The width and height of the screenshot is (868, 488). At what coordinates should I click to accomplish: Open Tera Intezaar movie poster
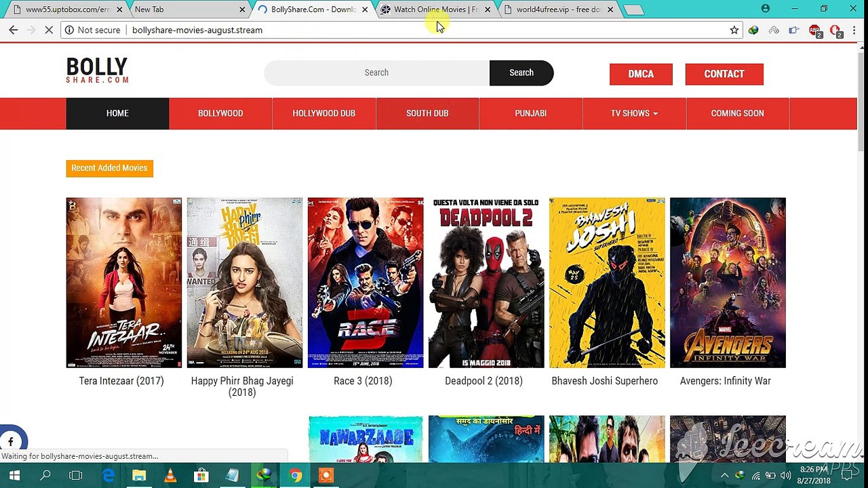[124, 283]
